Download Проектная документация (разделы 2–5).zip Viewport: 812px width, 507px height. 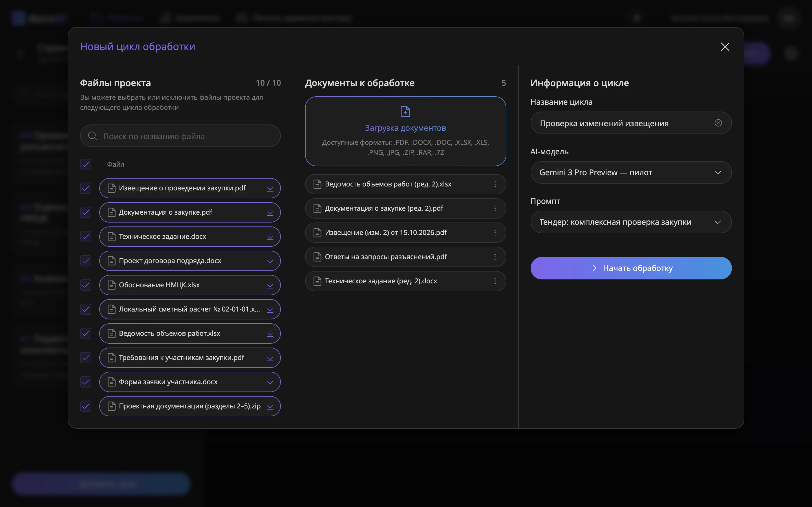click(270, 406)
